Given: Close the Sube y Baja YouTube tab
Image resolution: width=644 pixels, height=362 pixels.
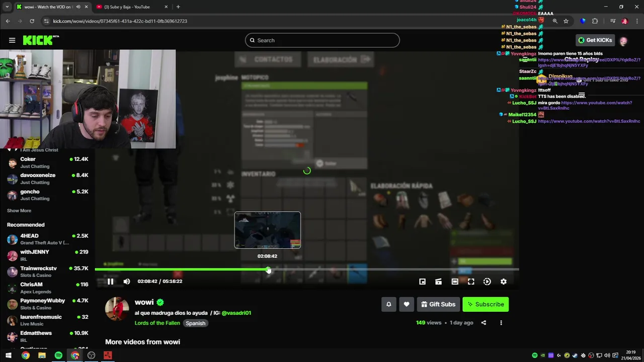Looking at the screenshot, I should (x=166, y=7).
